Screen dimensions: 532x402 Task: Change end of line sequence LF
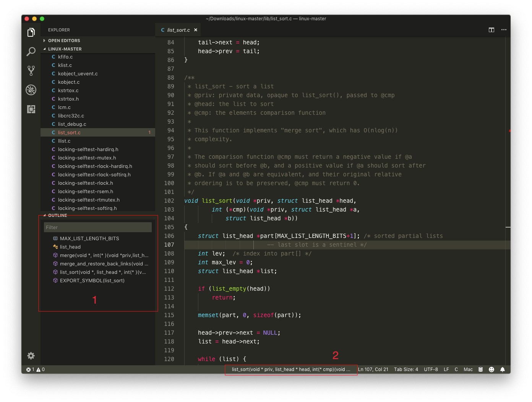(446, 369)
